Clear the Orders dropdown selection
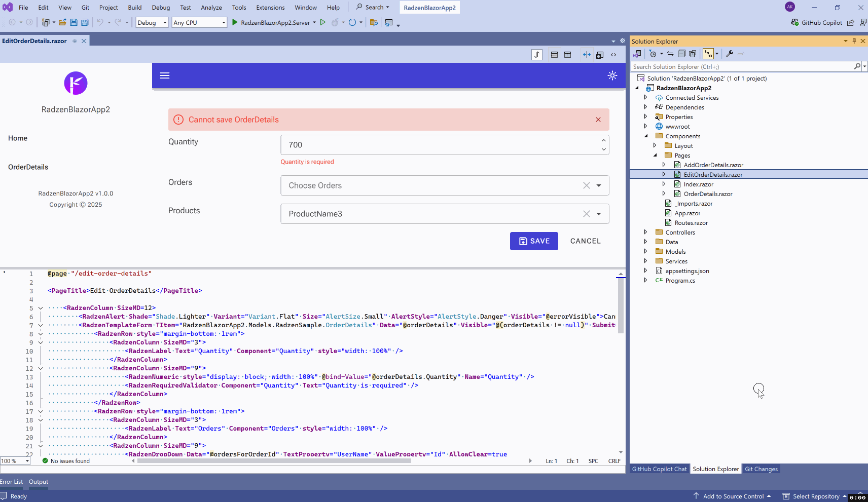This screenshot has height=502, width=868. click(x=587, y=185)
